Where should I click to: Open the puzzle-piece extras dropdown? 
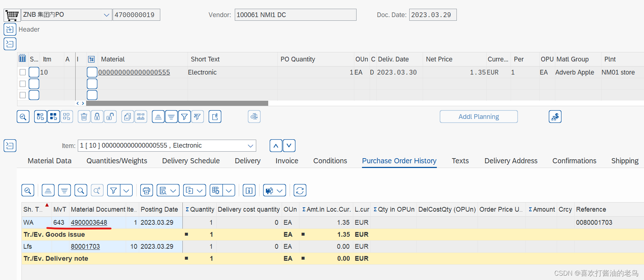click(x=274, y=191)
